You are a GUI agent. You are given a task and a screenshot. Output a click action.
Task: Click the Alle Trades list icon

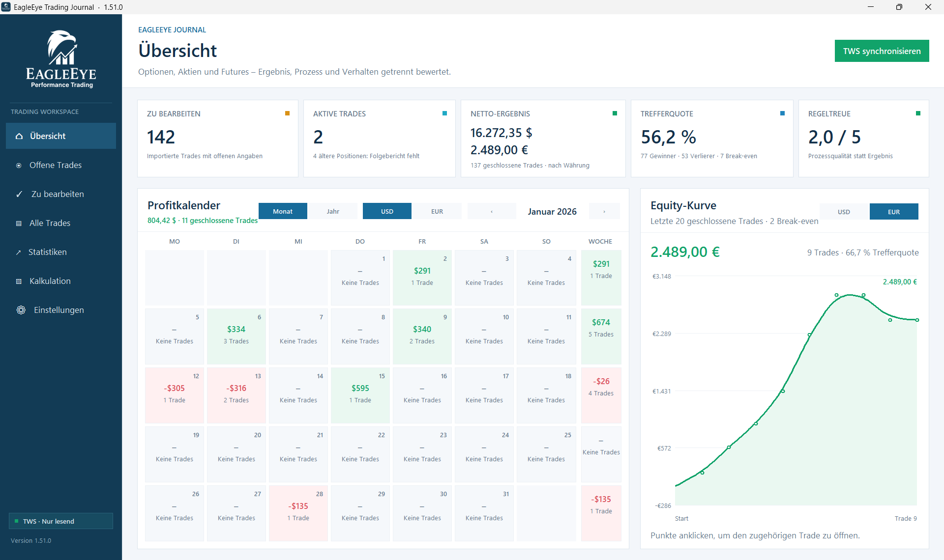19,224
